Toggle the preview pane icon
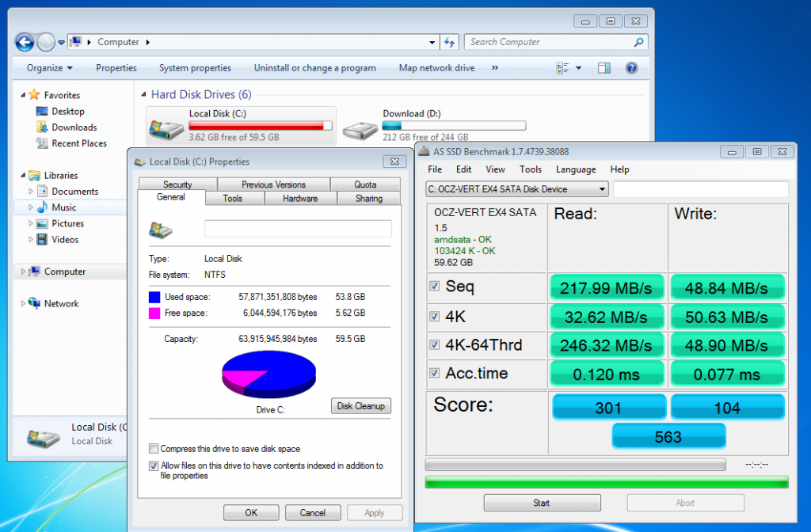Viewport: 811px width, 532px height. coord(603,68)
